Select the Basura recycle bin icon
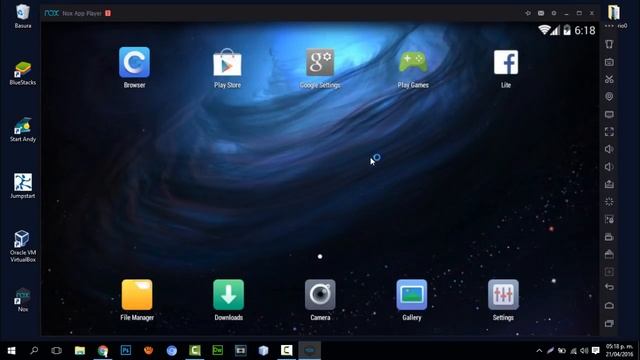The image size is (640, 360). [x=22, y=16]
